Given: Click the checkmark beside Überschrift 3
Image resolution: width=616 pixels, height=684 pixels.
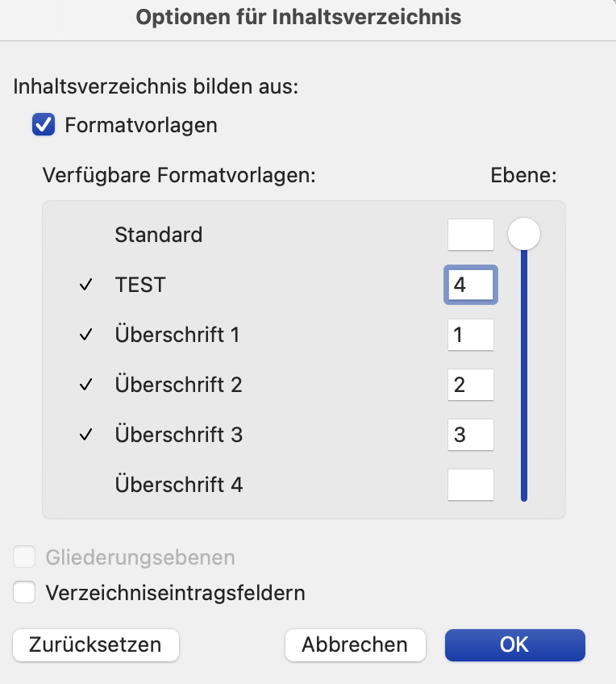Looking at the screenshot, I should point(86,435).
